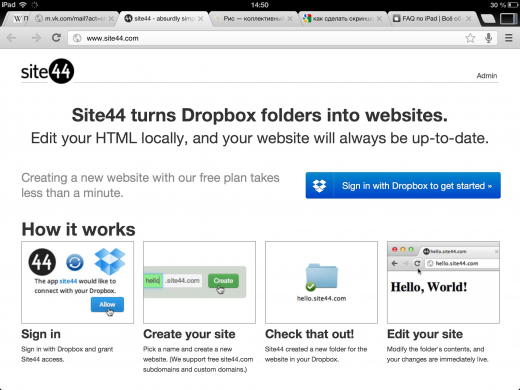This screenshot has height=390, width=520.
Task: Close the m.vk.com tab
Action: [x=111, y=19]
